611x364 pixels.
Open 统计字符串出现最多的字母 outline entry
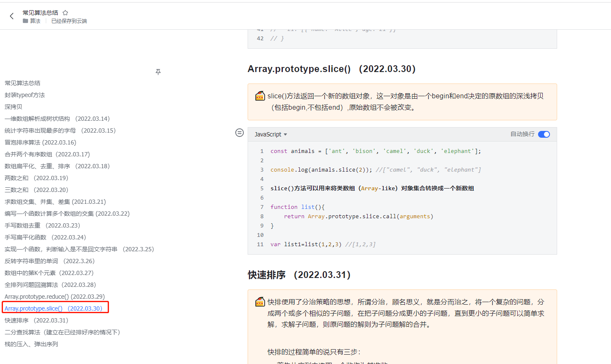tap(60, 131)
